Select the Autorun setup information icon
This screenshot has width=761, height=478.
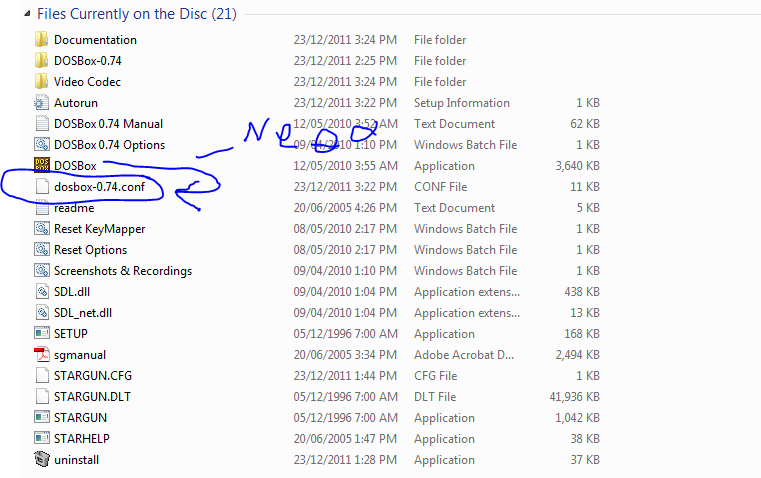(x=41, y=103)
